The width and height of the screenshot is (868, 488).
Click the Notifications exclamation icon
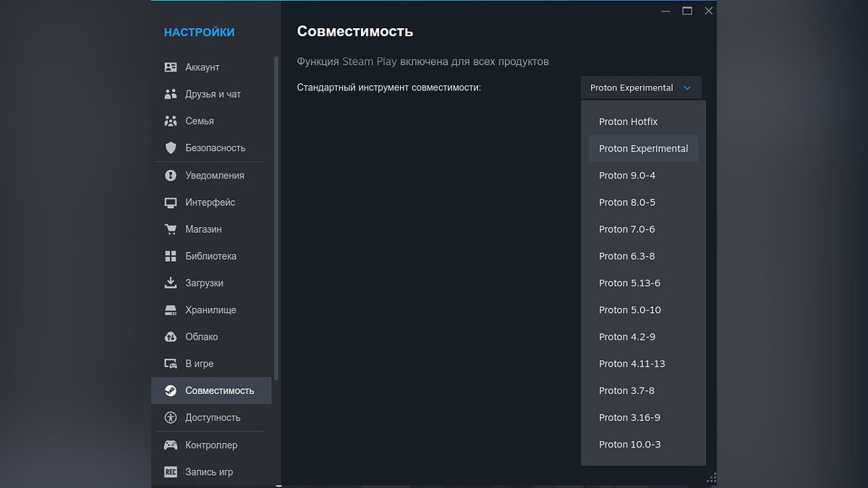click(x=171, y=176)
